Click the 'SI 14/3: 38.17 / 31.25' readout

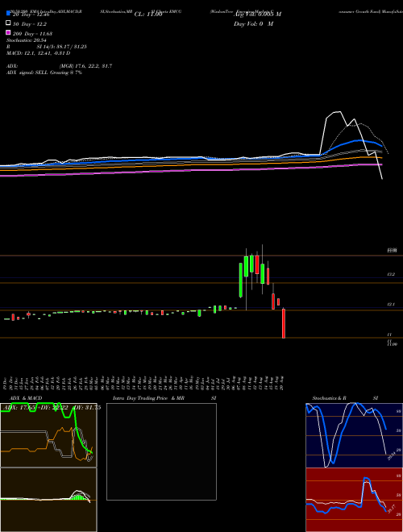point(62,47)
